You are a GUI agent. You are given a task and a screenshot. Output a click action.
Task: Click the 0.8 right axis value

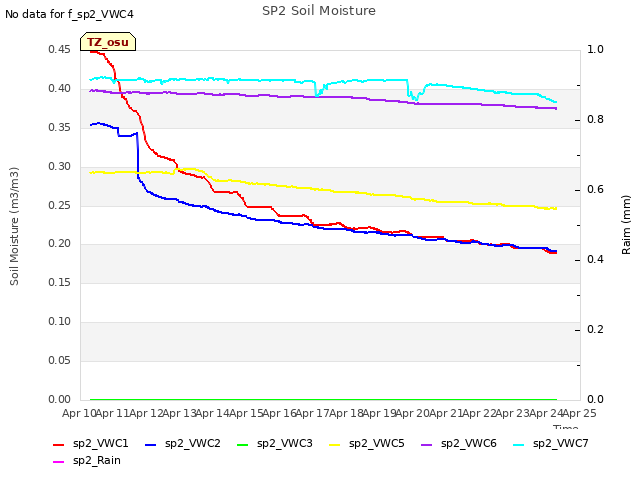[x=595, y=120]
